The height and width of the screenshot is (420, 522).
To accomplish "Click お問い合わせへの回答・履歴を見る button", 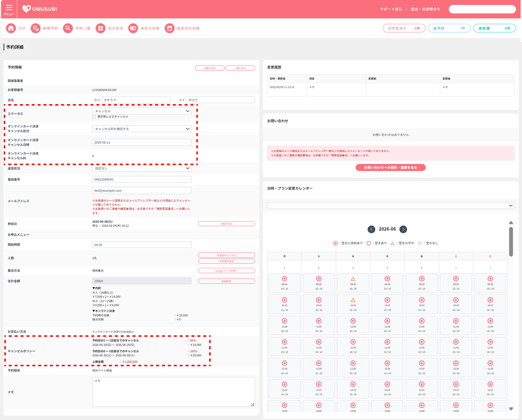I will tap(390, 168).
